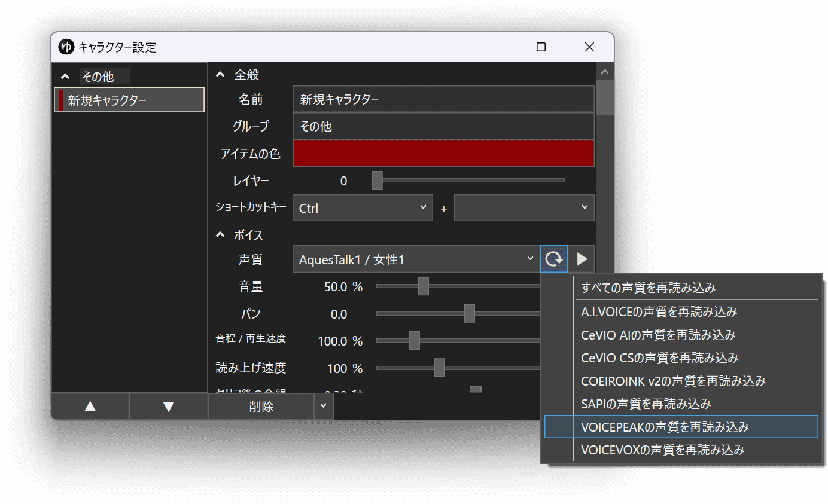Open the アイテムの色 color swatch
This screenshot has width=828, height=504.
pos(443,153)
